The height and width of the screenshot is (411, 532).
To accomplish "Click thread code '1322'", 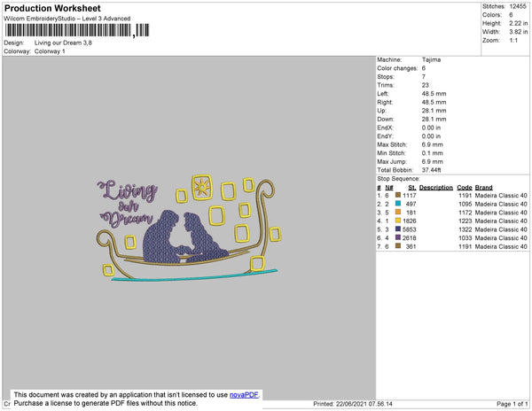I will pos(465,229).
